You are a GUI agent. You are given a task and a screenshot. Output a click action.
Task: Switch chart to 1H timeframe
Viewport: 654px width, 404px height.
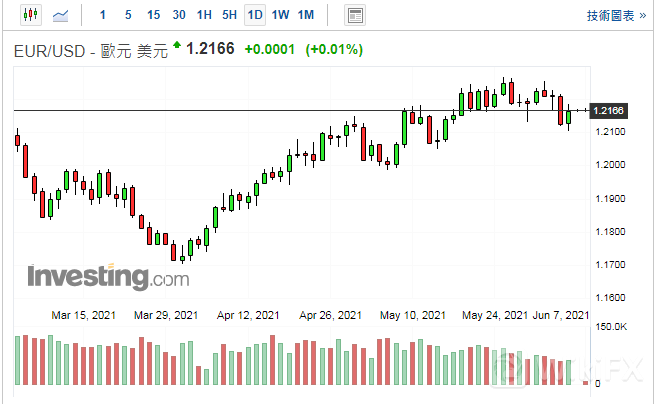(204, 15)
